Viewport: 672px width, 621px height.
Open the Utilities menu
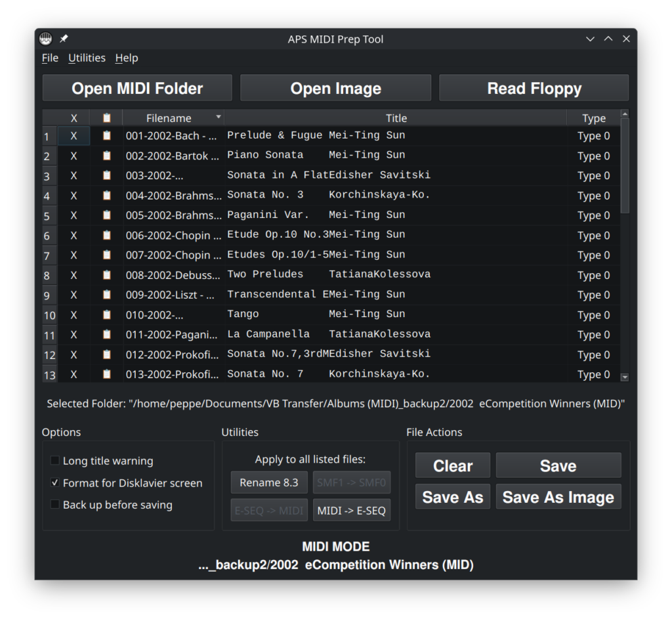tap(87, 58)
